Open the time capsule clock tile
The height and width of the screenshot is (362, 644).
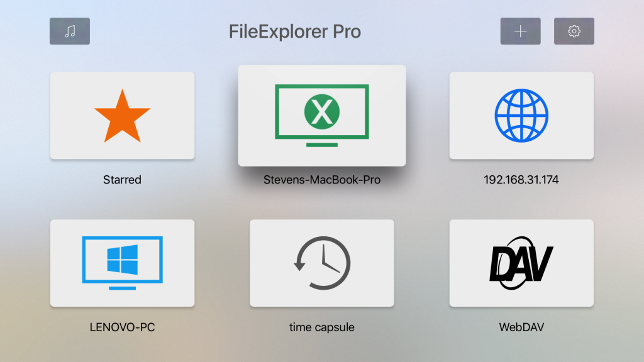322,263
